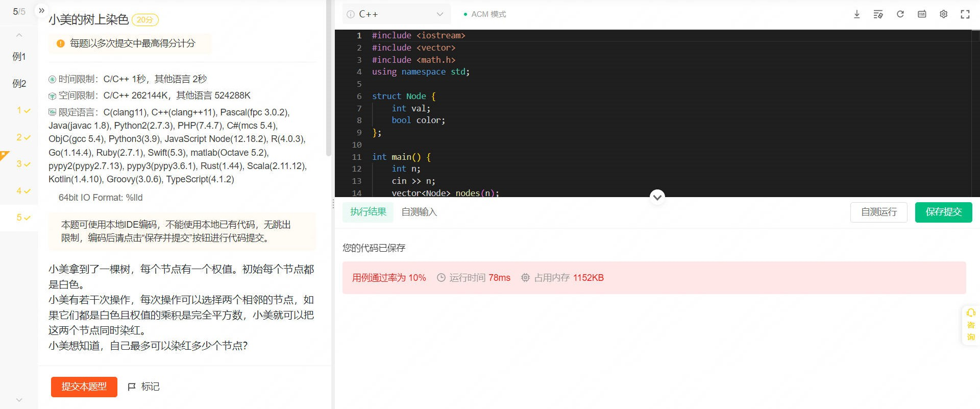Image resolution: width=980 pixels, height=409 pixels.
Task: Reset code with the refresh icon
Action: [x=900, y=14]
